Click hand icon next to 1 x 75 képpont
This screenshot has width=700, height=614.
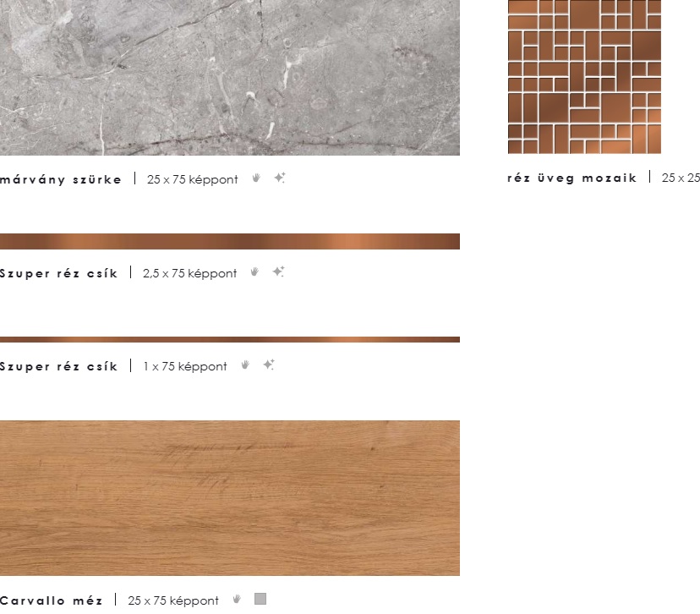245,365
